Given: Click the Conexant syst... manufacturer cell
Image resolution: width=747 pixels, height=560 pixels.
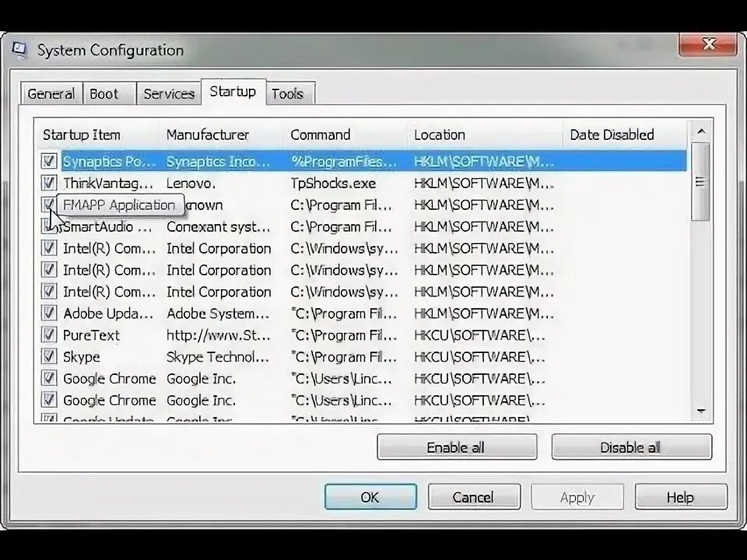Looking at the screenshot, I should coord(218,226).
